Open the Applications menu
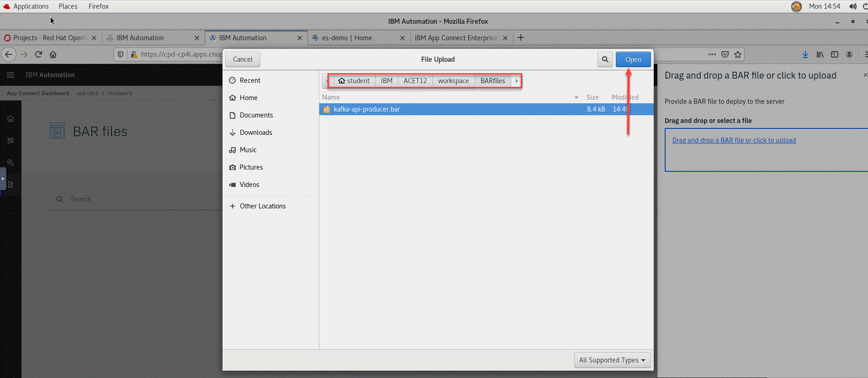The width and height of the screenshot is (868, 378). tap(31, 6)
